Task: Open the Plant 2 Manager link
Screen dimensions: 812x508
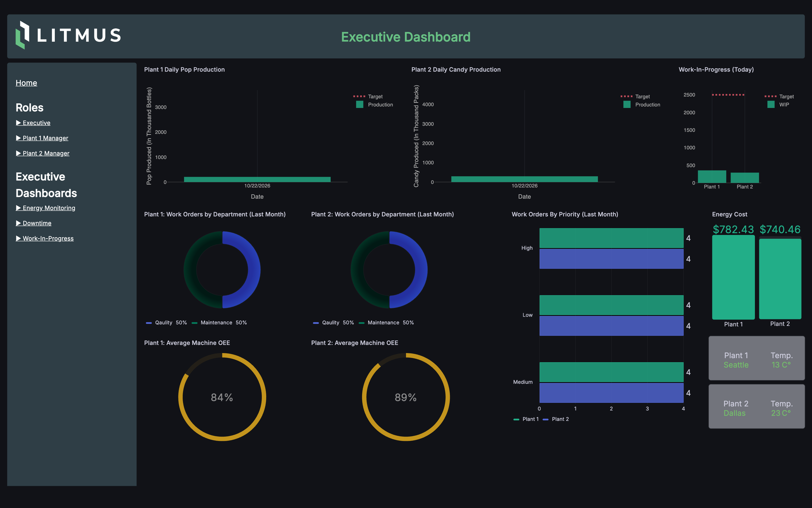Action: pyautogui.click(x=43, y=153)
